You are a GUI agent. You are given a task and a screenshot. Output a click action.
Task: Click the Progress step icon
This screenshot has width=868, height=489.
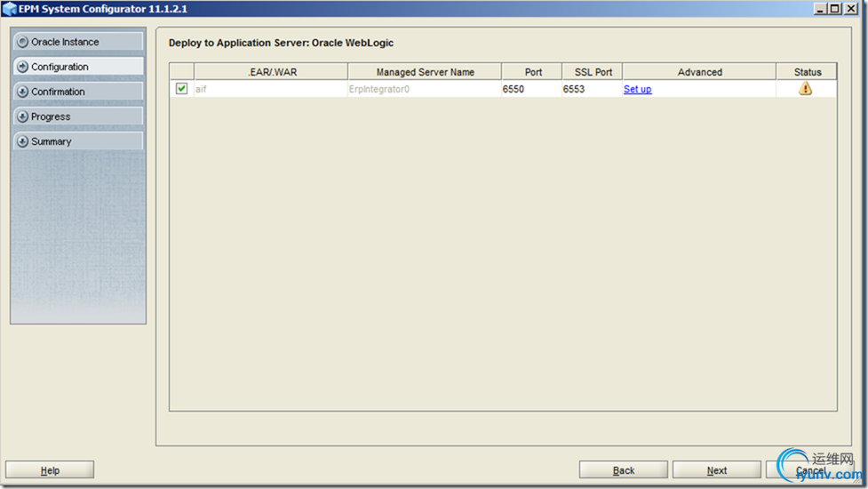coord(23,116)
